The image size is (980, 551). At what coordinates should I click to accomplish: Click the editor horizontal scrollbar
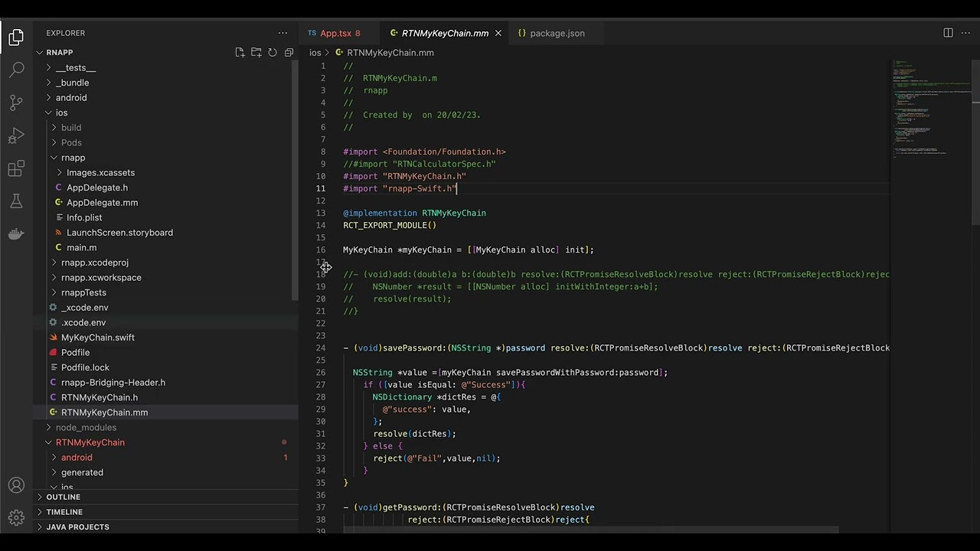[591, 530]
